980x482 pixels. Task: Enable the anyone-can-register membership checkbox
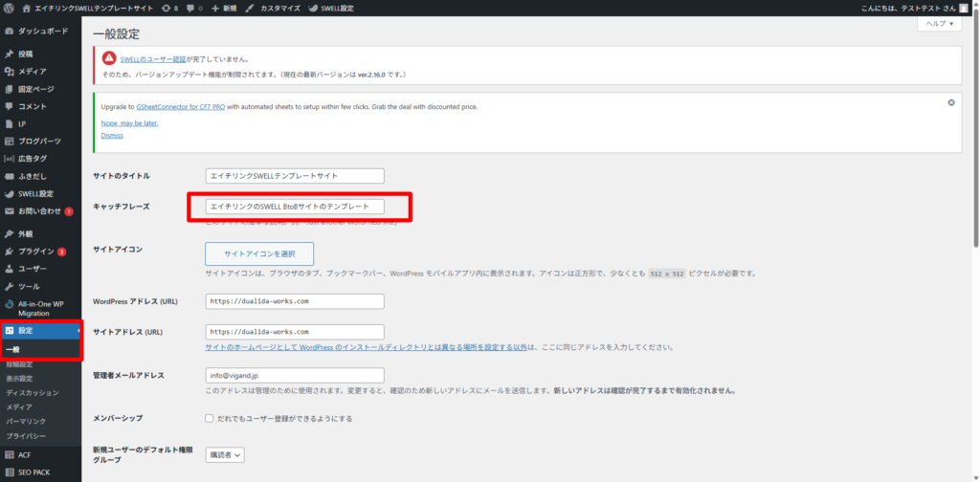pyautogui.click(x=210, y=418)
